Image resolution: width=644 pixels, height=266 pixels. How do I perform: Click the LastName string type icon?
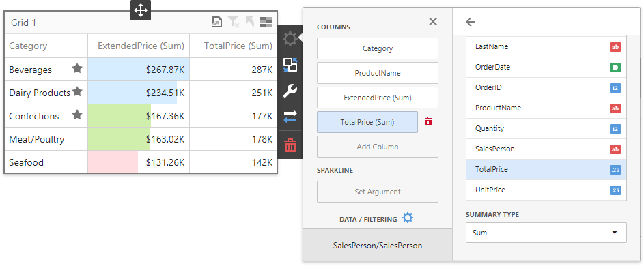pos(615,47)
